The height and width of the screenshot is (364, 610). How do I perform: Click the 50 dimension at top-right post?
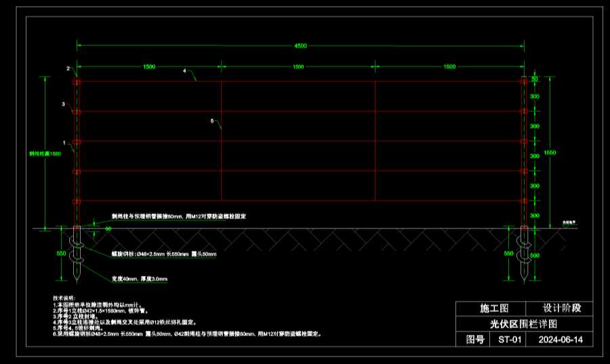534,79
